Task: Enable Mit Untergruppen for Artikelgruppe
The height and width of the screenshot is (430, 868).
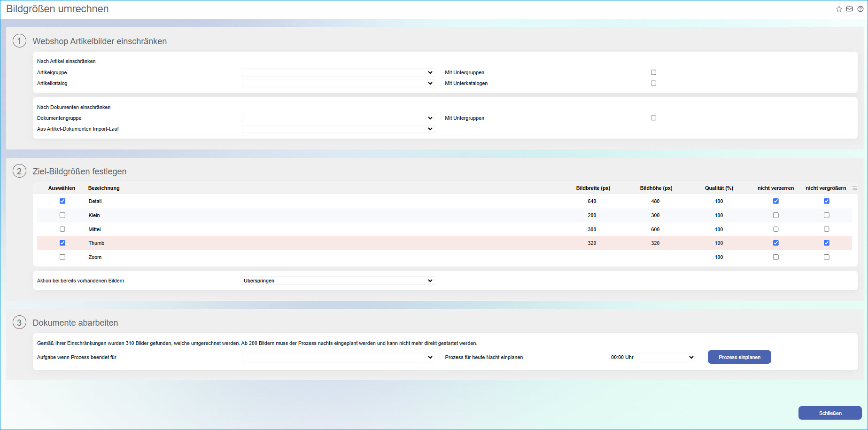Action: point(653,72)
